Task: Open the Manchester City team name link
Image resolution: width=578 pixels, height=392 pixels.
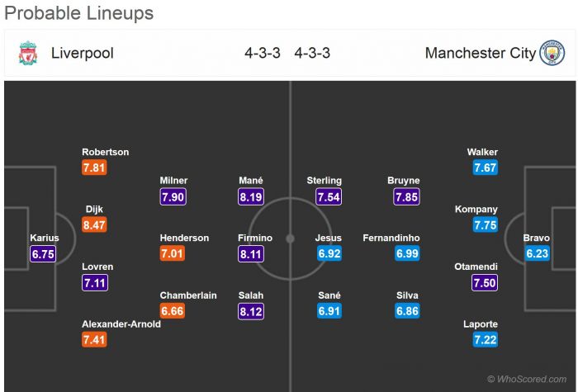Action: (x=480, y=54)
